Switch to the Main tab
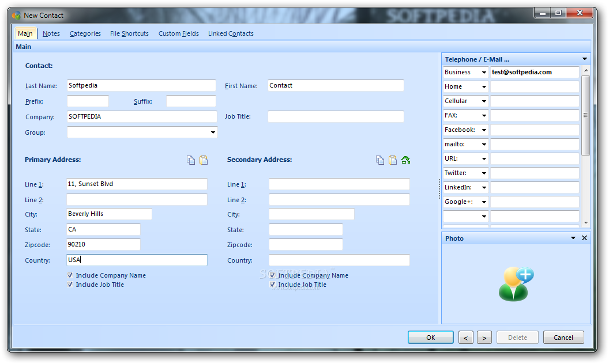Image resolution: width=609 pixels, height=364 pixels. point(25,33)
